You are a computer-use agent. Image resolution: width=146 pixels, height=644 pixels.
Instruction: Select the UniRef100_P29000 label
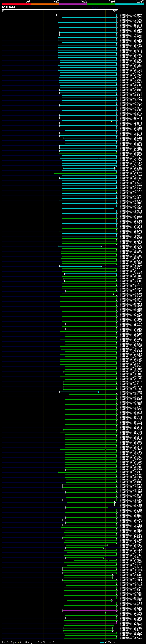click(131, 196)
